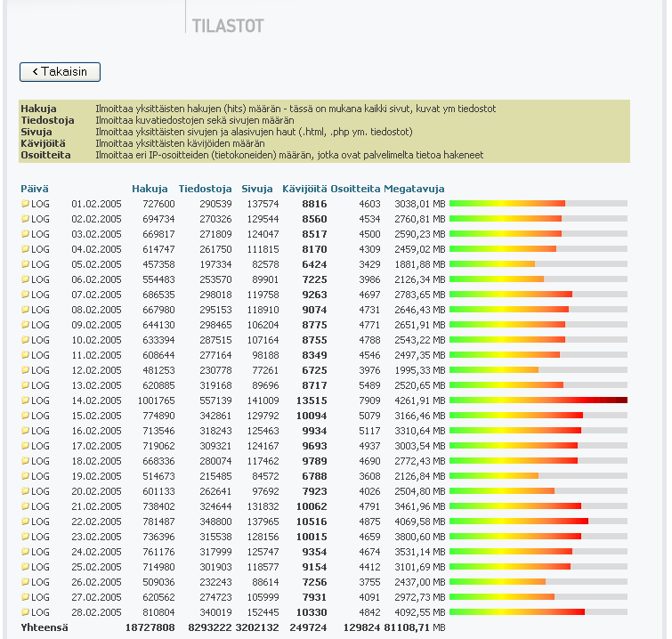
Task: Select the visitor count 10516
Action: (x=312, y=522)
